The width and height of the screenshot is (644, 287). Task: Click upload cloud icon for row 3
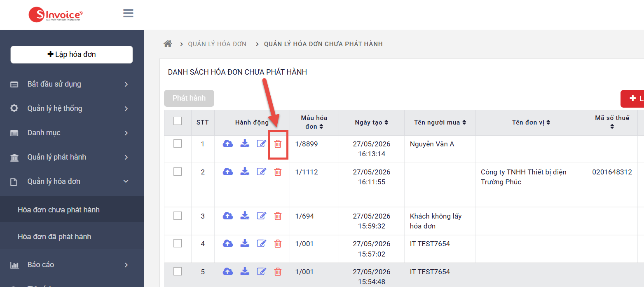pos(228,216)
